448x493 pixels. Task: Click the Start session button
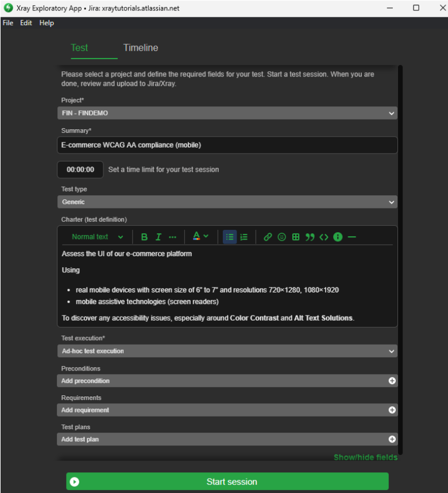pyautogui.click(x=227, y=482)
